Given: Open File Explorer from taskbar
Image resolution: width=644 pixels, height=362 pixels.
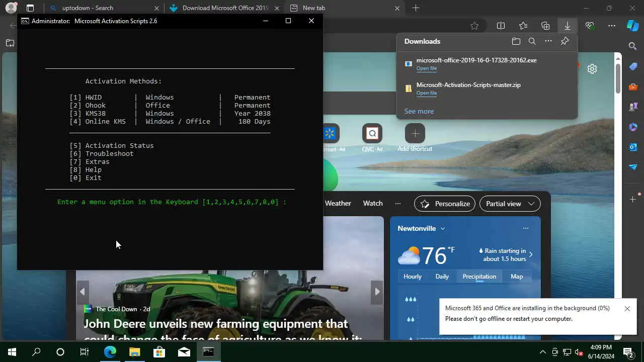Looking at the screenshot, I should point(134,352).
